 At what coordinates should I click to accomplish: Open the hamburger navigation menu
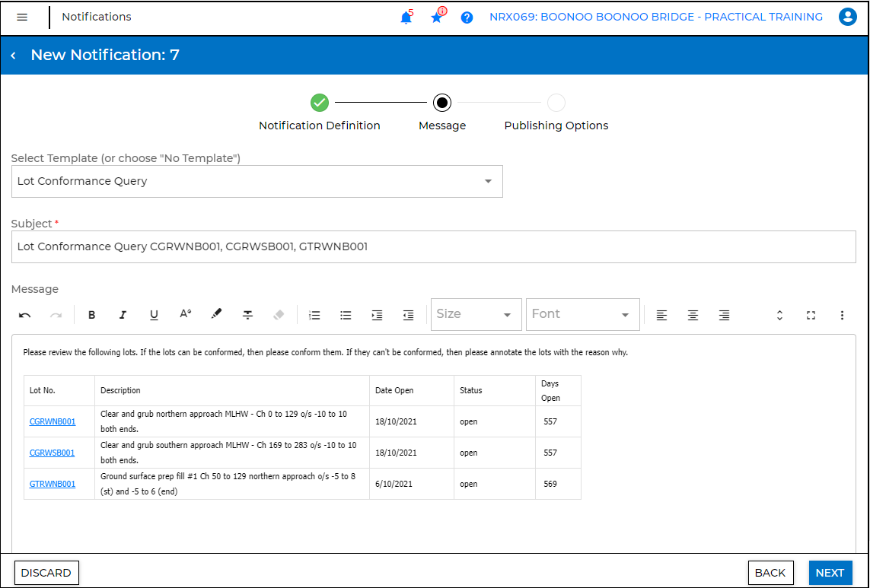22,17
